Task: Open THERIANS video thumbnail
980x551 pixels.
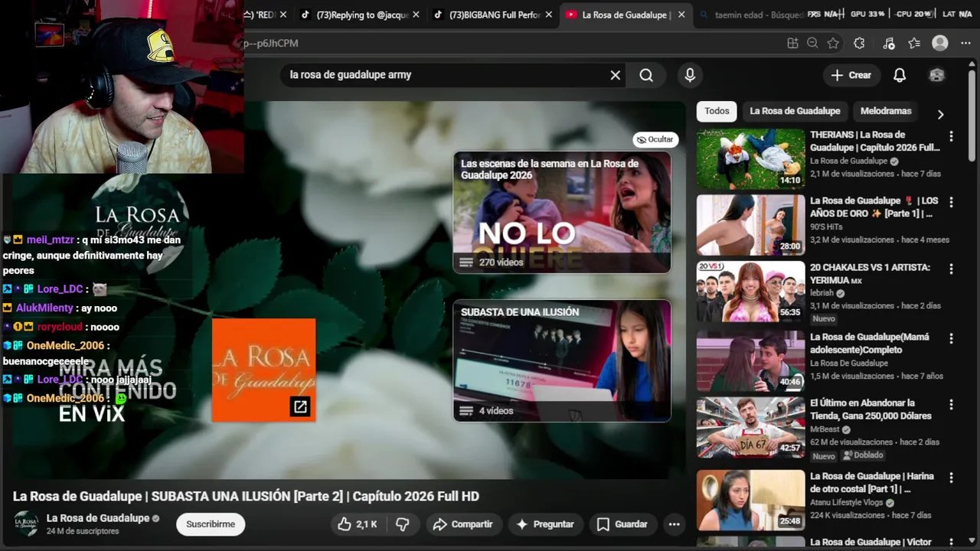Action: 751,159
